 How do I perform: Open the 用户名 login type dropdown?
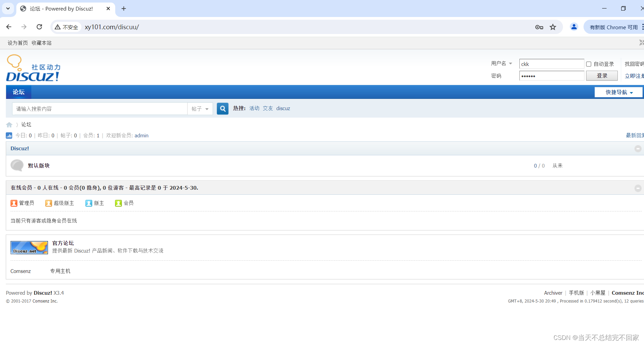[x=501, y=64]
